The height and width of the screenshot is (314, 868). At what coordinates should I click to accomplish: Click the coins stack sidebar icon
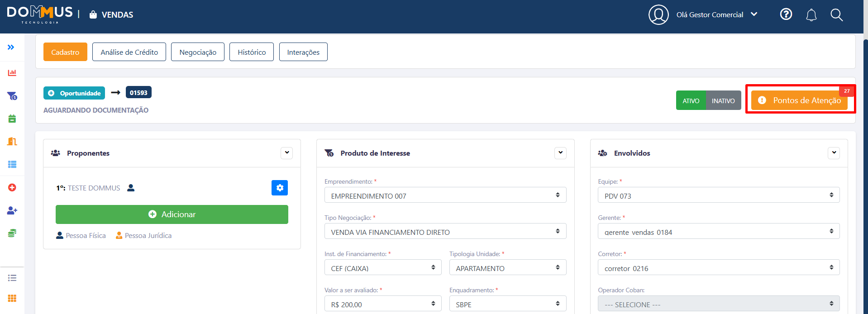(x=12, y=233)
